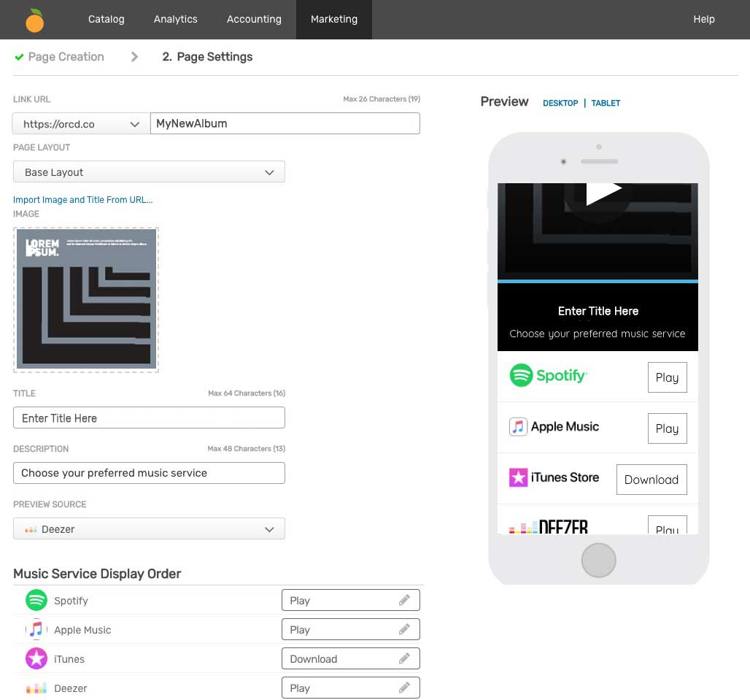Switch the preview to Desktop

tap(560, 104)
